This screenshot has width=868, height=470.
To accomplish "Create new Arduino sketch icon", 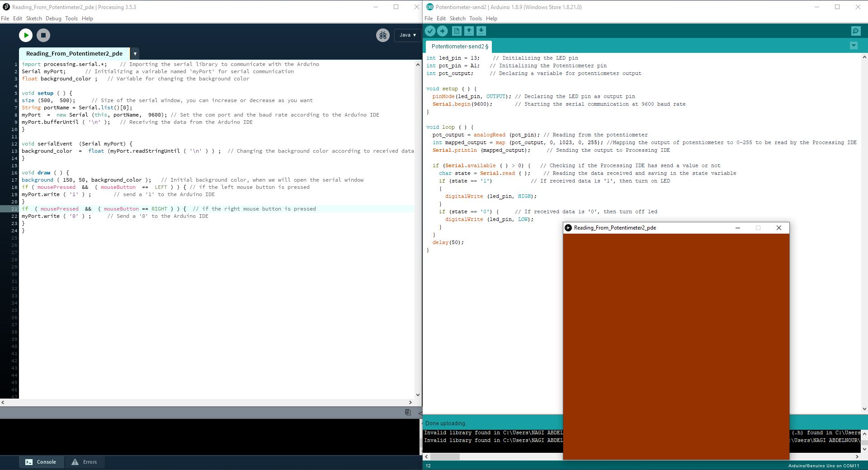I will pos(457,31).
